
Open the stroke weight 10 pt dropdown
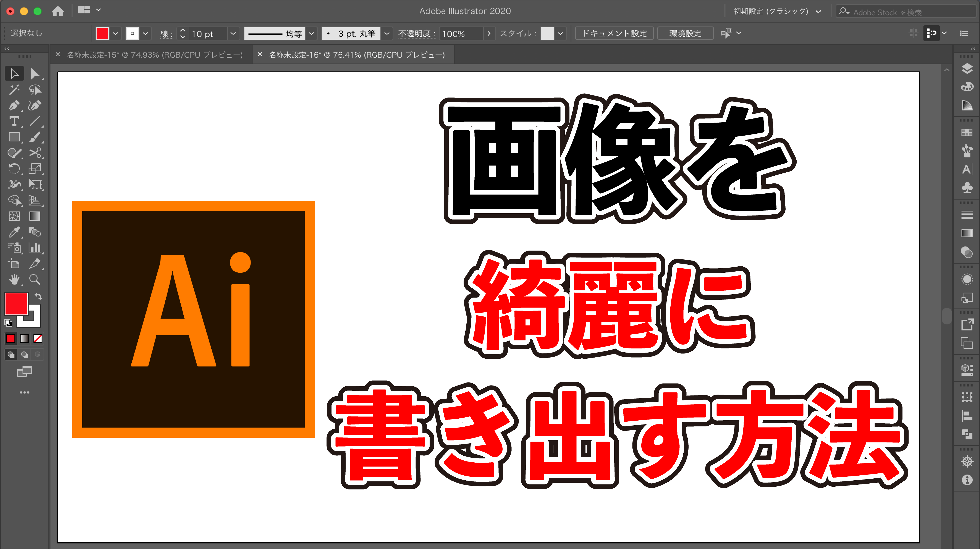(233, 34)
